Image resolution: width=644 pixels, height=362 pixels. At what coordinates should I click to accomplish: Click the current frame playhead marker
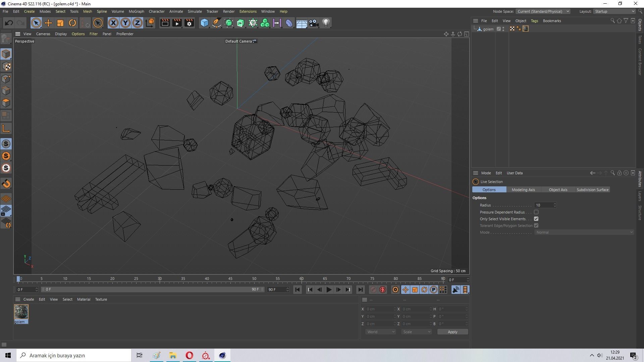(x=18, y=279)
